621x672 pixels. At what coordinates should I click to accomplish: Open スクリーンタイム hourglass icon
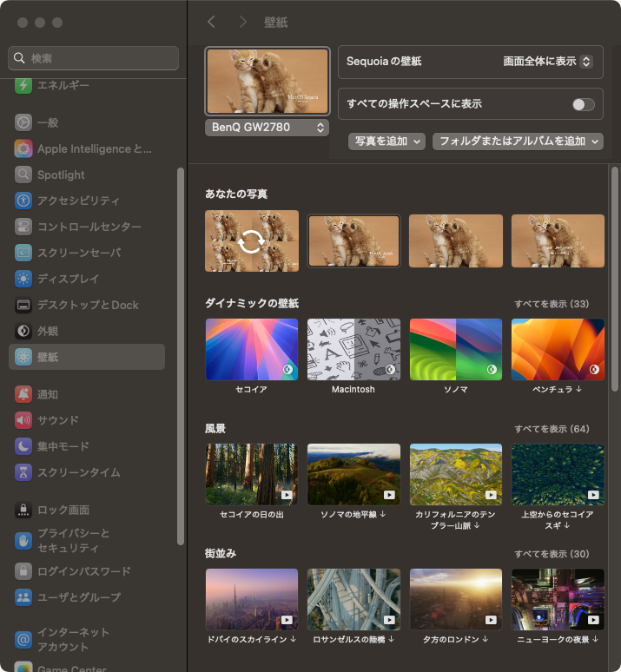tap(23, 472)
